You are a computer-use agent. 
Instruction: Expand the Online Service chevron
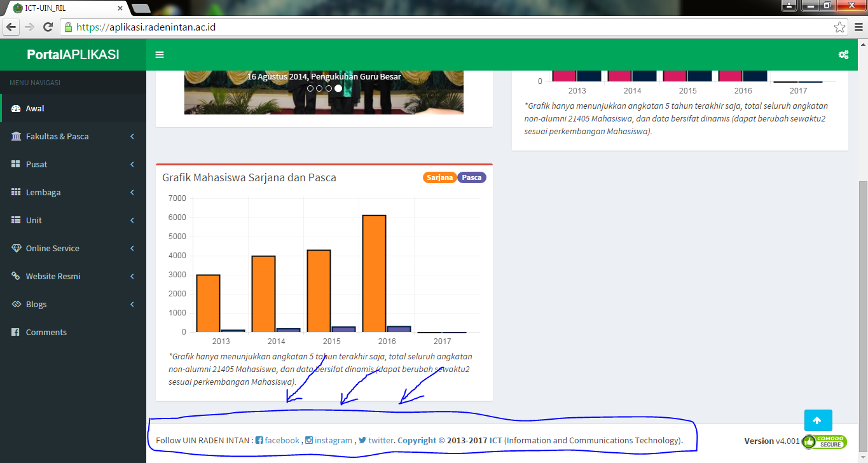(x=132, y=248)
